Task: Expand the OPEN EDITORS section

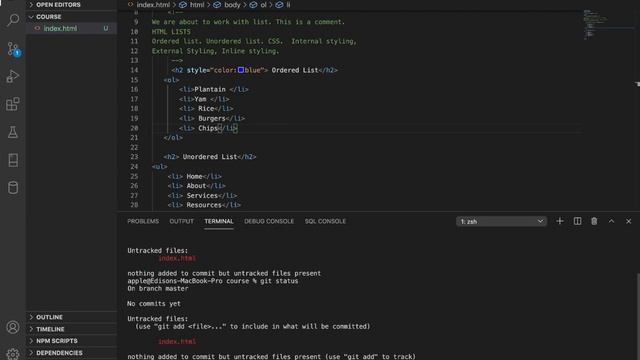Action: (x=71, y=5)
